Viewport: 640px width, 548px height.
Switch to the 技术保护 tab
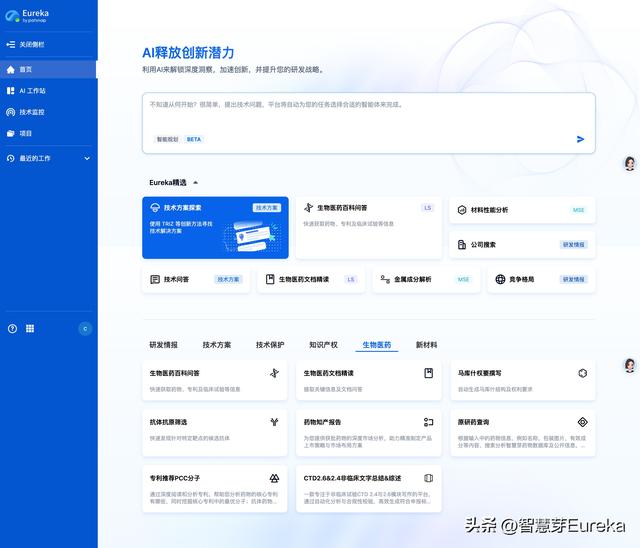pyautogui.click(x=270, y=345)
